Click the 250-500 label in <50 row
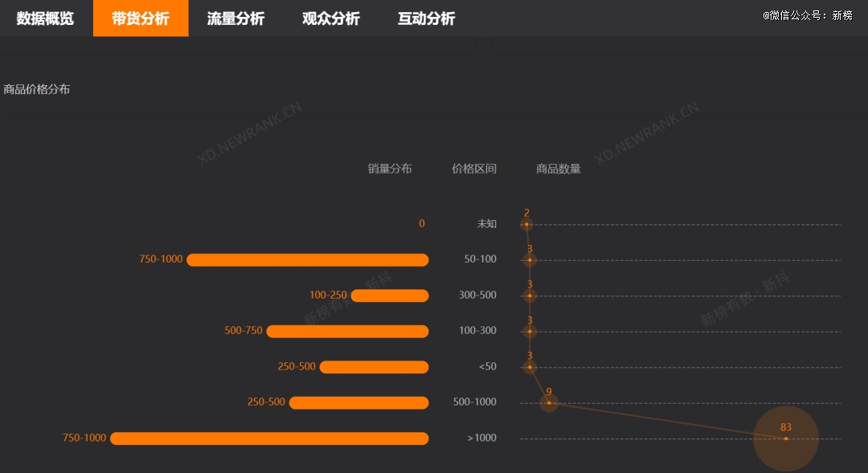This screenshot has height=473, width=868. click(x=297, y=366)
